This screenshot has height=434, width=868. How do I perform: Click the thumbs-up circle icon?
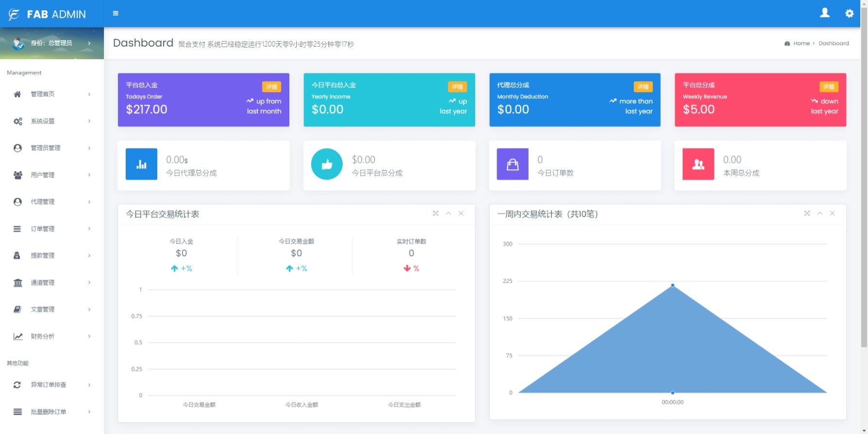(327, 164)
